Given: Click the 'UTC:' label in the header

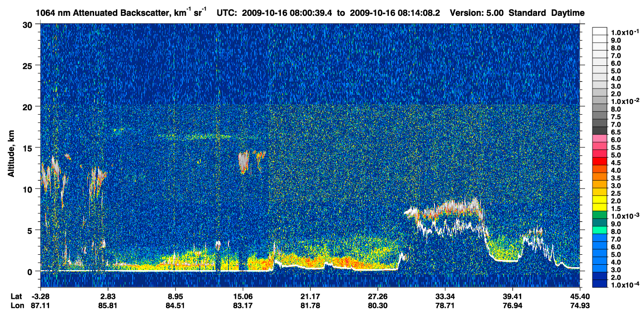Looking at the screenshot, I should [228, 13].
